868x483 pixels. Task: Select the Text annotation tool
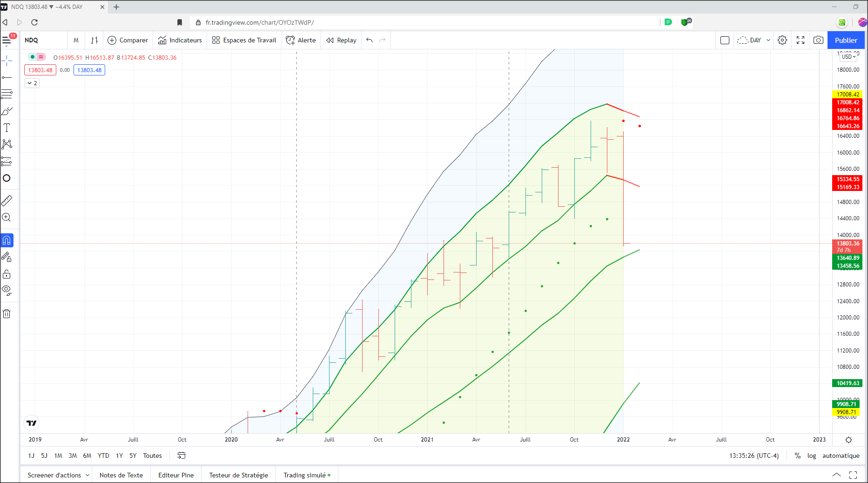pyautogui.click(x=7, y=128)
